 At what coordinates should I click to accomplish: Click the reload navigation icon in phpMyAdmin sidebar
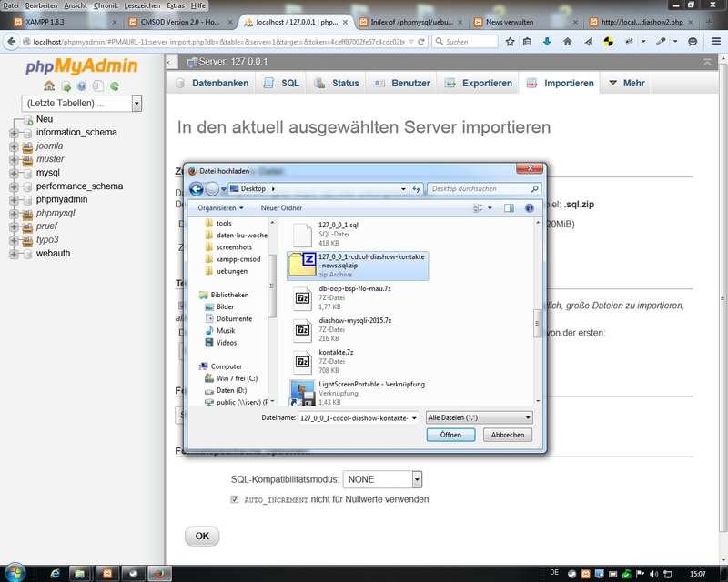click(x=115, y=86)
